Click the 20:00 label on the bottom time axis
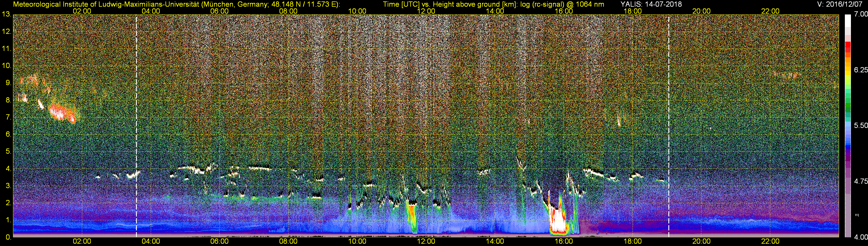This screenshot has height=246, width=868. tap(702, 242)
